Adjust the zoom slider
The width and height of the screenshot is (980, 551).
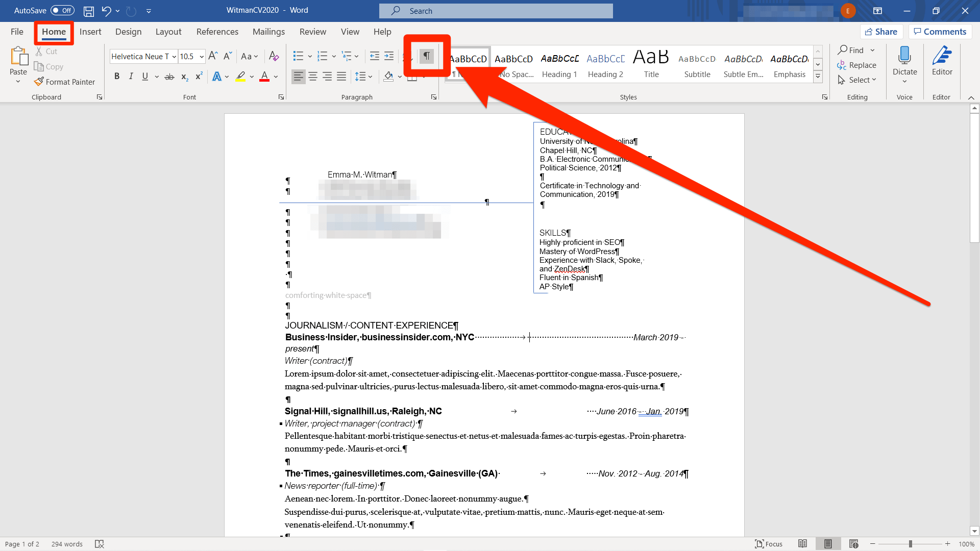(911, 543)
